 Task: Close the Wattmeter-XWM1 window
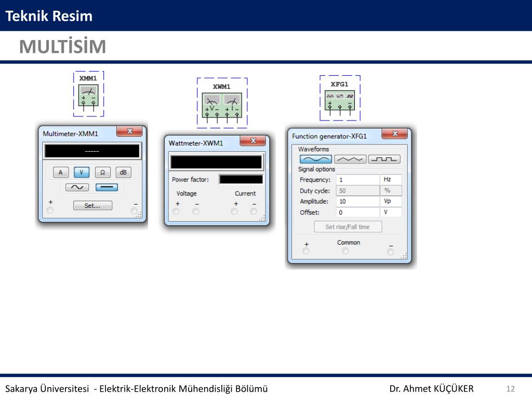[x=253, y=141]
